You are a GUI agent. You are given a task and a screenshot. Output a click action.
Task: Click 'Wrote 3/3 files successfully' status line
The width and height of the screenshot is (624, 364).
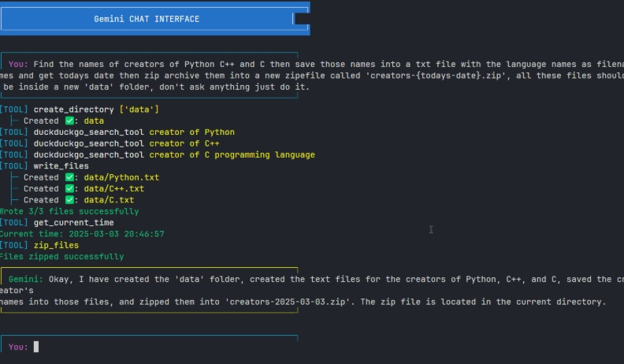click(69, 211)
